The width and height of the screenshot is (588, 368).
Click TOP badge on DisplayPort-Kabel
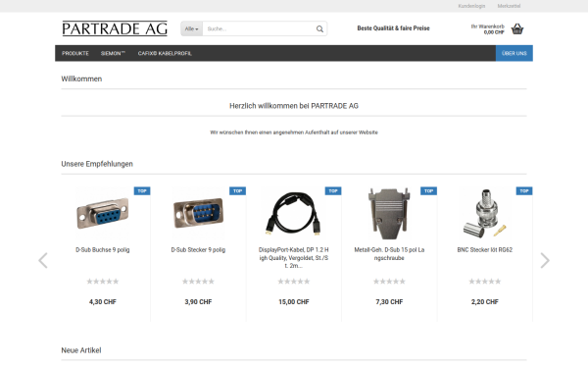point(333,190)
